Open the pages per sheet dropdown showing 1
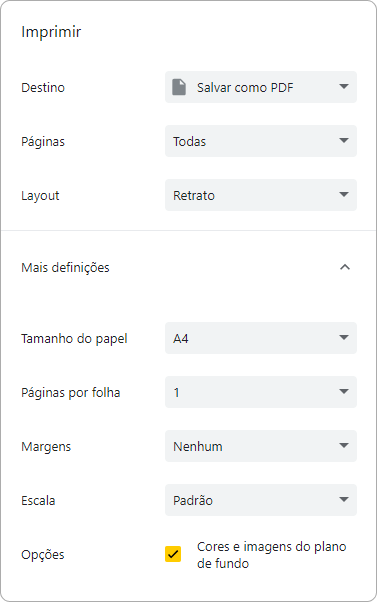377x602 pixels. [x=261, y=392]
